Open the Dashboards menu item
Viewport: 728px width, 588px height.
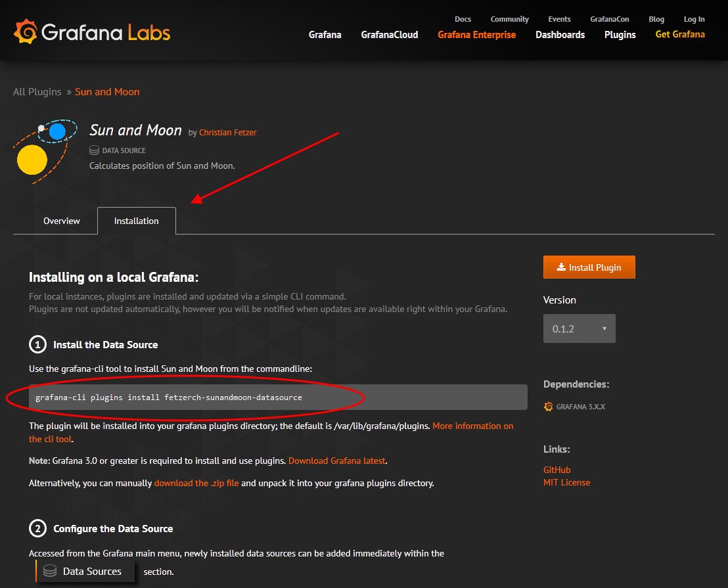click(560, 35)
